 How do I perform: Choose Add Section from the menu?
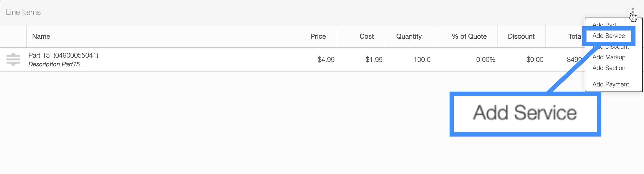pos(609,68)
